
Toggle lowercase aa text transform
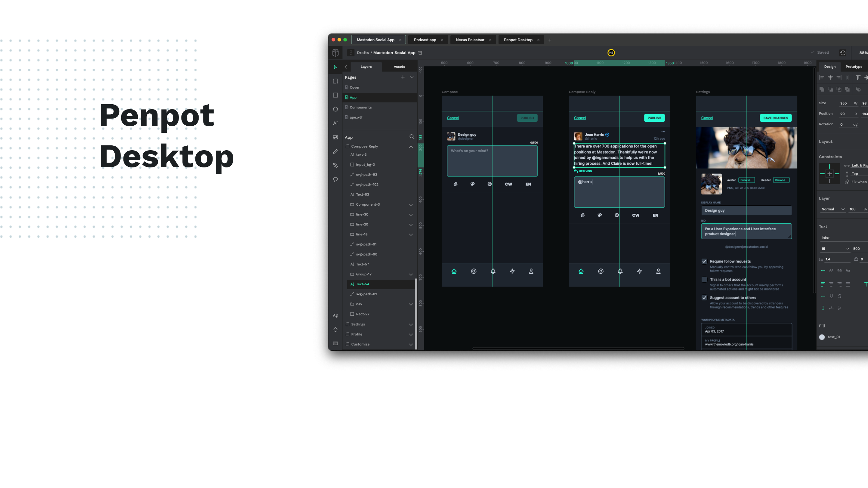839,270
